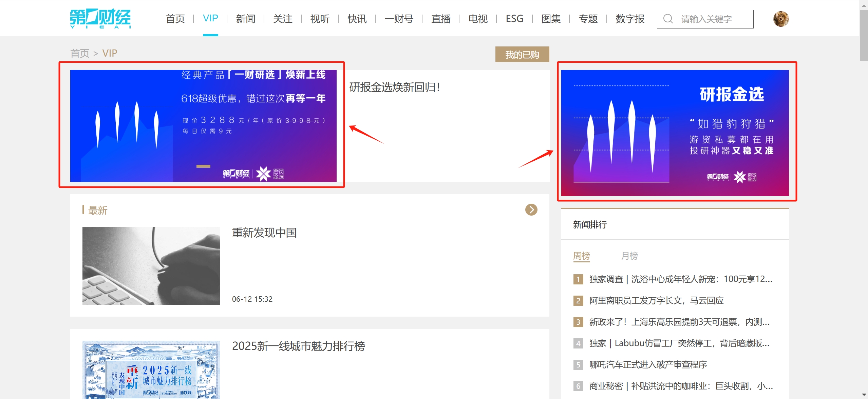The height and width of the screenshot is (399, 868).
Task: Open ranked news 5 哪吒汽车破产审查
Action: [648, 364]
